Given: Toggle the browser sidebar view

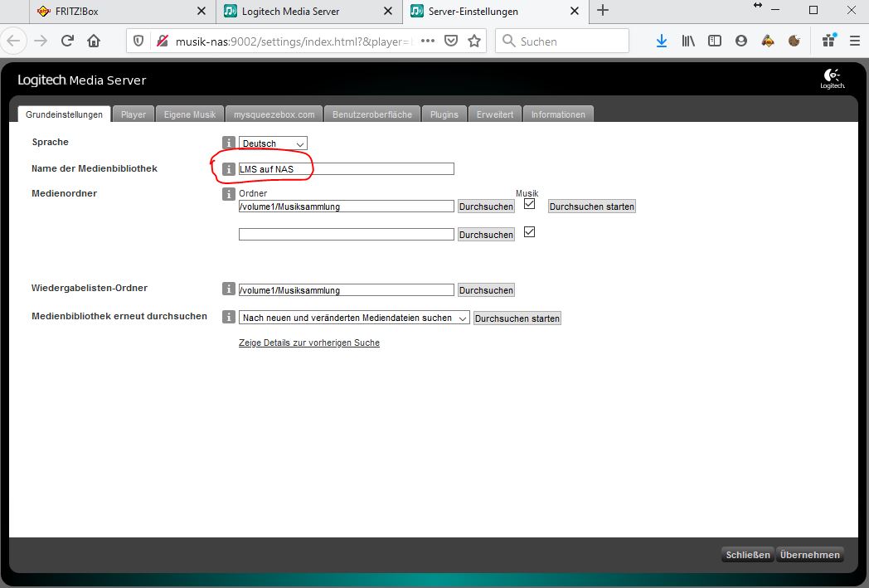Looking at the screenshot, I should [x=715, y=41].
